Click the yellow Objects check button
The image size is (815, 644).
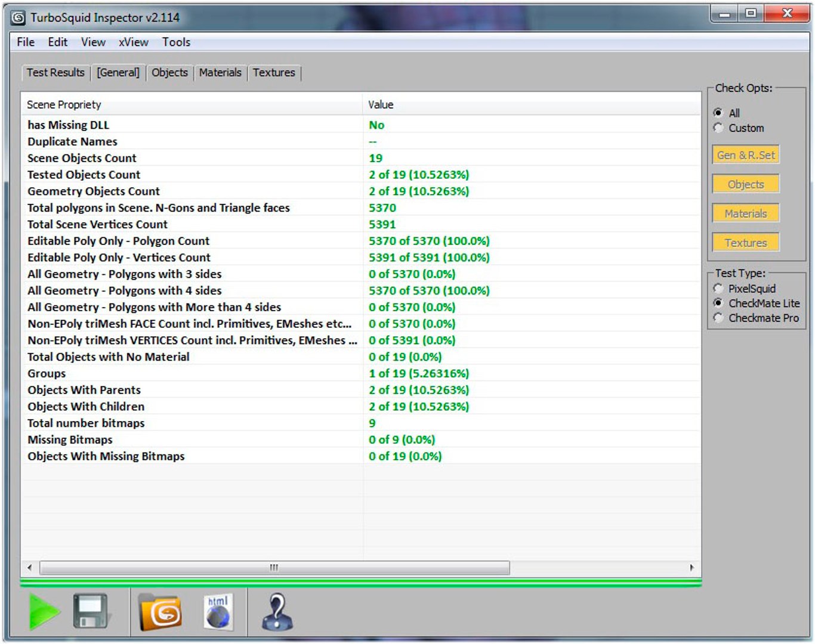click(x=746, y=184)
